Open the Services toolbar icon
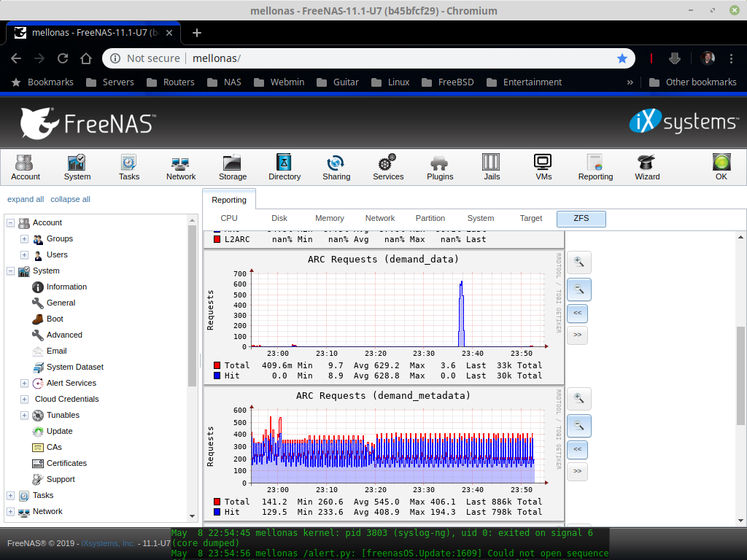Viewport: 747px width, 560px height. (x=388, y=167)
